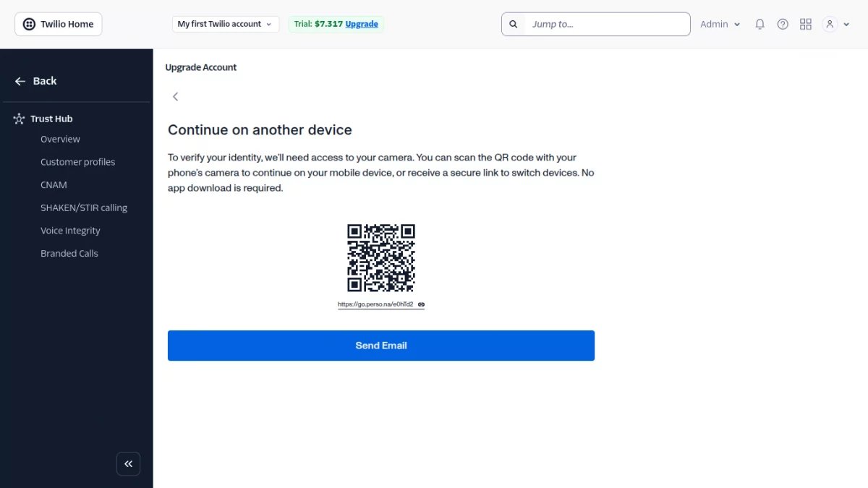Click the user avatar icon
This screenshot has height=488, width=868.
830,24
